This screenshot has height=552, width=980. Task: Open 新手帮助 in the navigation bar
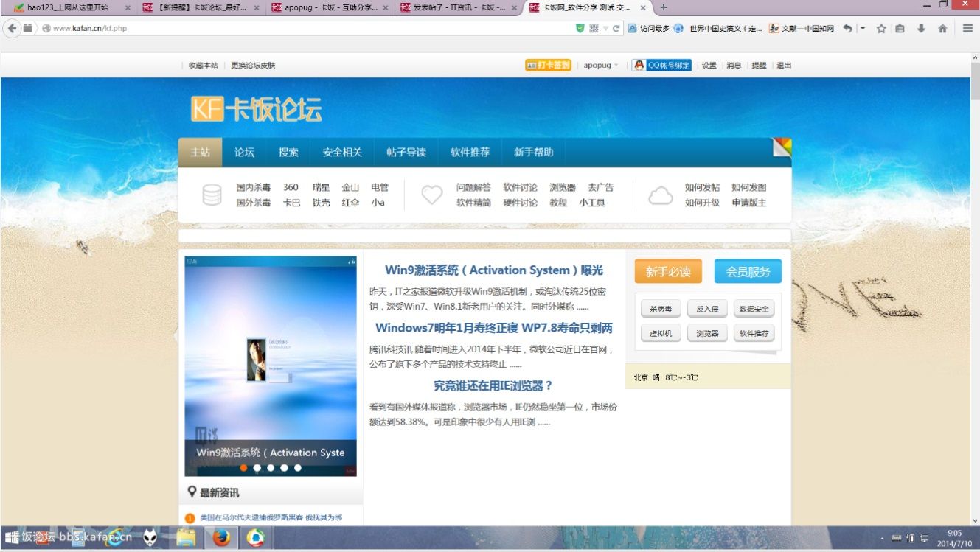pyautogui.click(x=533, y=153)
